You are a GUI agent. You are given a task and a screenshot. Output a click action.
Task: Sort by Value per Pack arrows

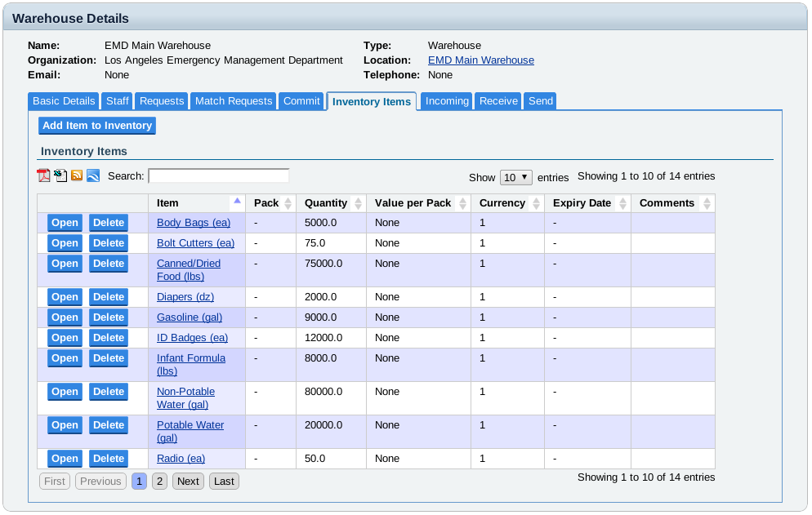[462, 203]
